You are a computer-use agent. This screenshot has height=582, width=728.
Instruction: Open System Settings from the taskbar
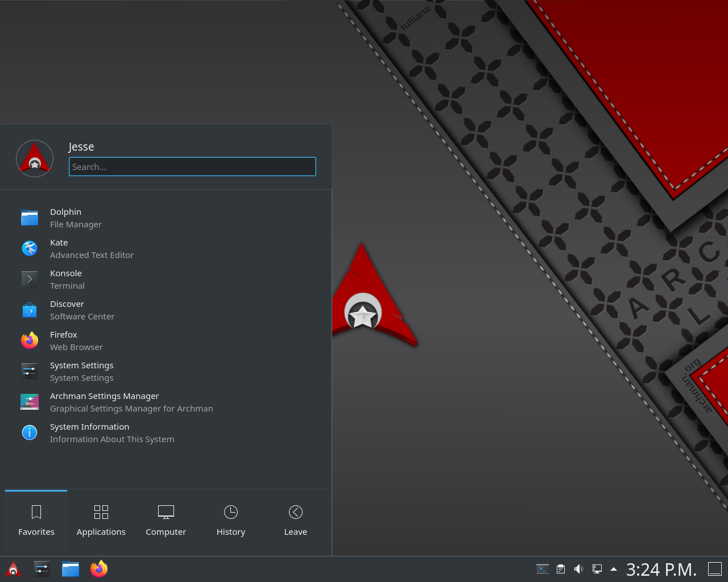pos(42,569)
